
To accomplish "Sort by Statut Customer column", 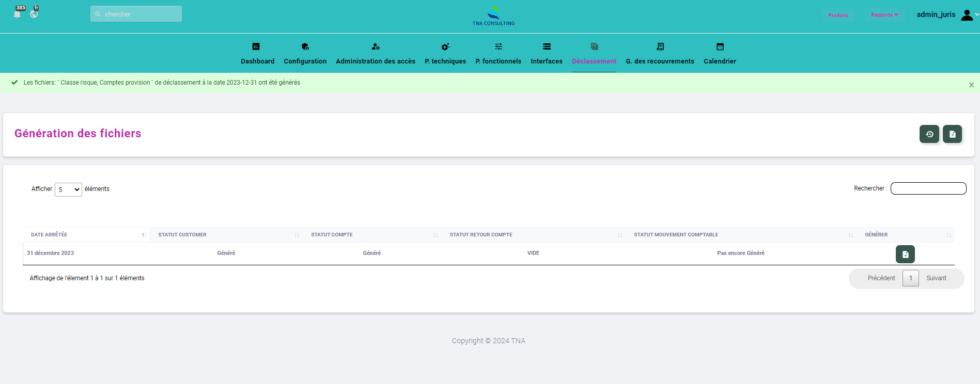I will 226,235.
